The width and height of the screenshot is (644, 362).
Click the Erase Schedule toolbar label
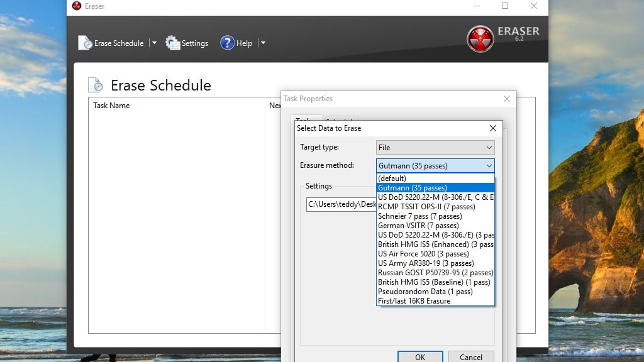click(x=119, y=43)
